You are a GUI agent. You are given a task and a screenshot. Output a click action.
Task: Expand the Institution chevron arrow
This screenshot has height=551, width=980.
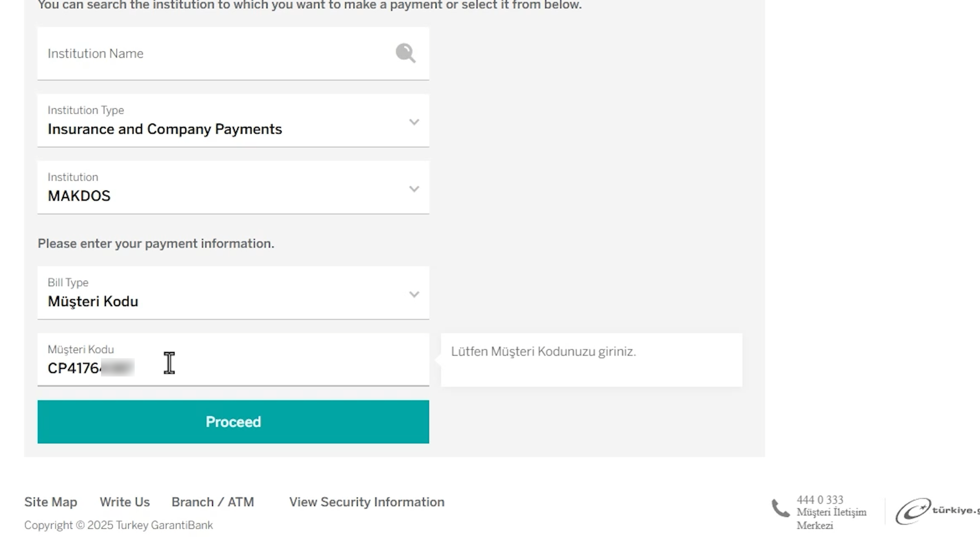tap(414, 189)
